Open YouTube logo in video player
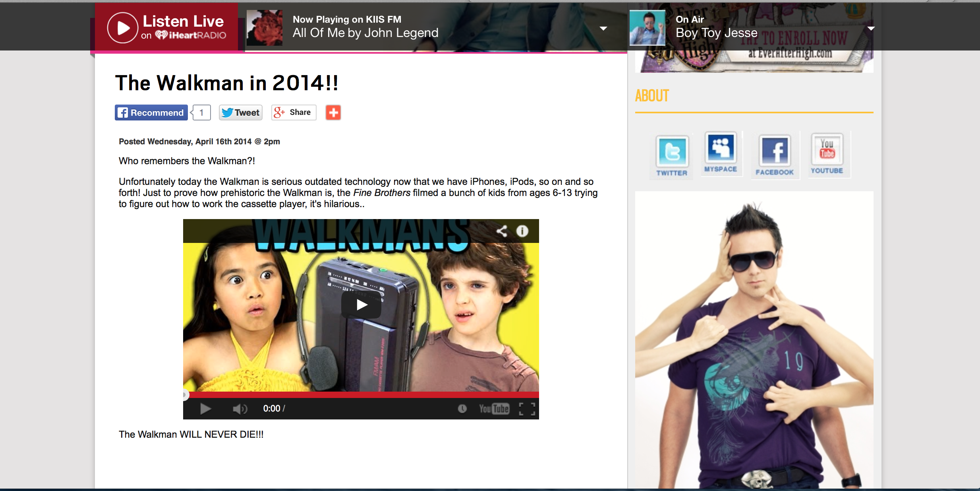 point(494,409)
